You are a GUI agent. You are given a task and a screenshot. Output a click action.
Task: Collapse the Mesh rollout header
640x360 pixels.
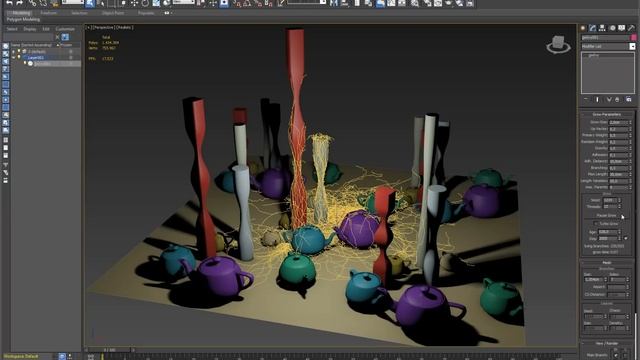[x=607, y=262]
